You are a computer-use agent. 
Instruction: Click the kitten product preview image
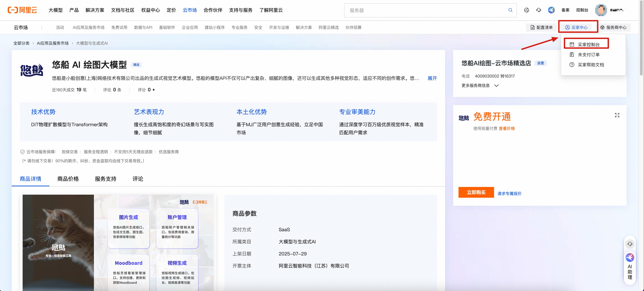58,243
